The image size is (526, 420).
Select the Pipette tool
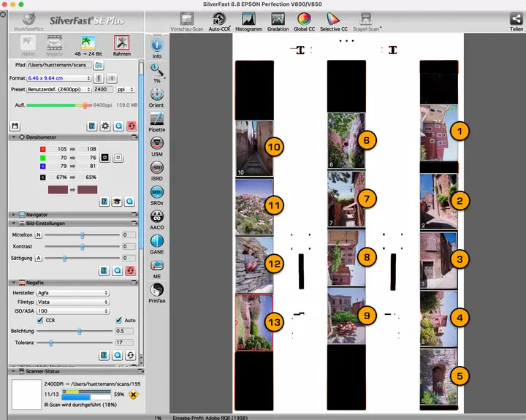coord(157,119)
